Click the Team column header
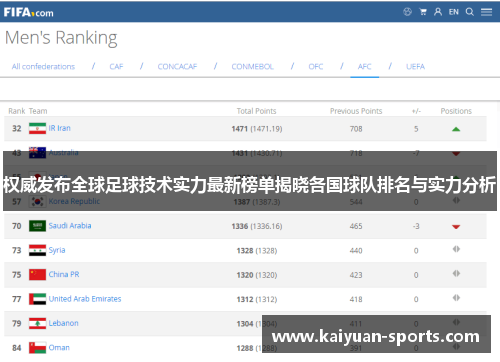This screenshot has width=500, height=362. [38, 111]
